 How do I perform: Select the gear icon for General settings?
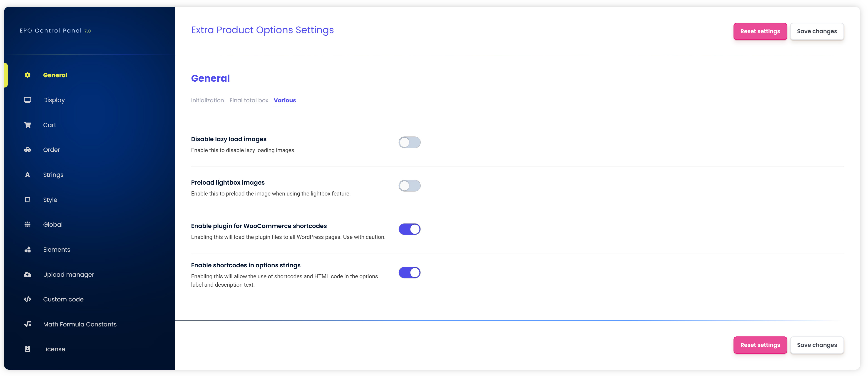pyautogui.click(x=27, y=75)
